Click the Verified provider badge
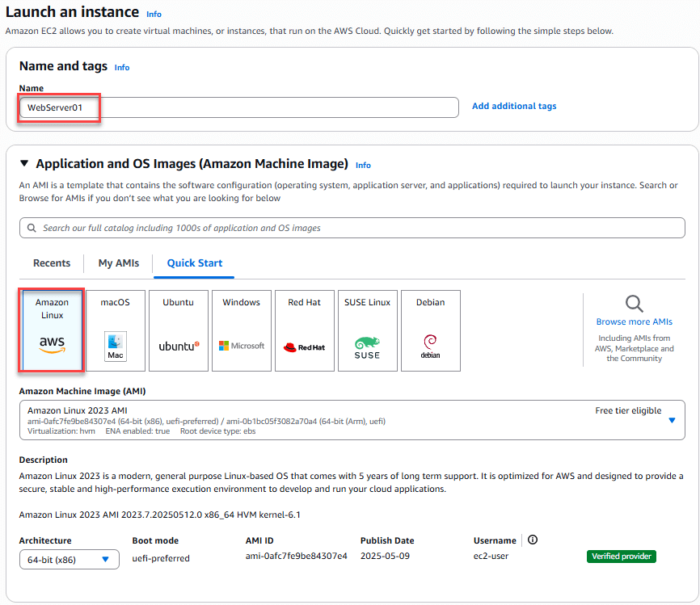Image resolution: width=700 pixels, height=605 pixels. pos(621,557)
